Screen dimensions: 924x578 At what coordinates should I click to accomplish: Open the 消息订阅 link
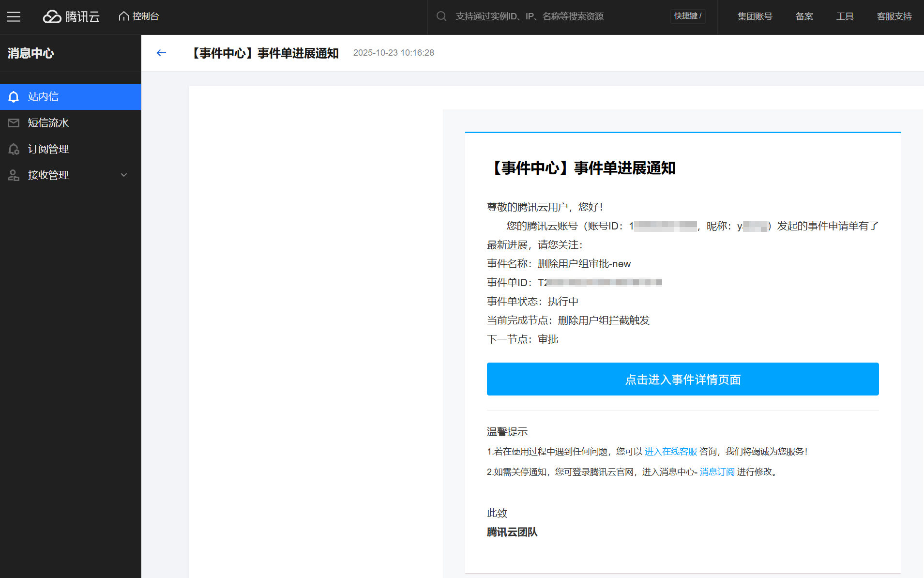click(717, 472)
